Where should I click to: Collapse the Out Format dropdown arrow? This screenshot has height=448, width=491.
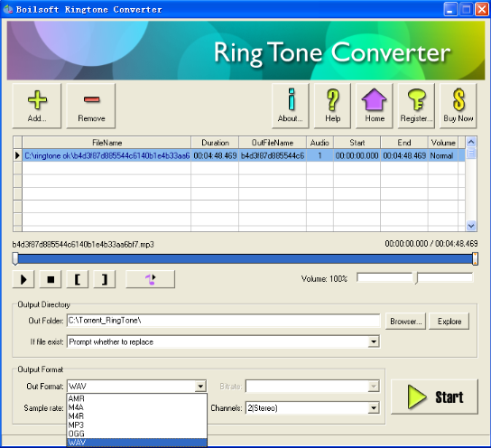click(x=200, y=387)
